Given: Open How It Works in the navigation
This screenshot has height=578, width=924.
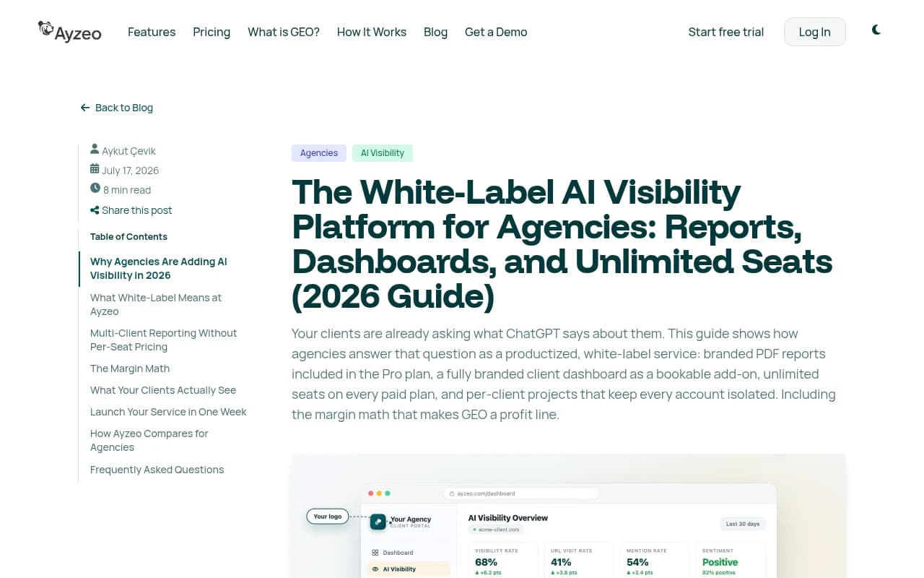Looking at the screenshot, I should tap(372, 32).
